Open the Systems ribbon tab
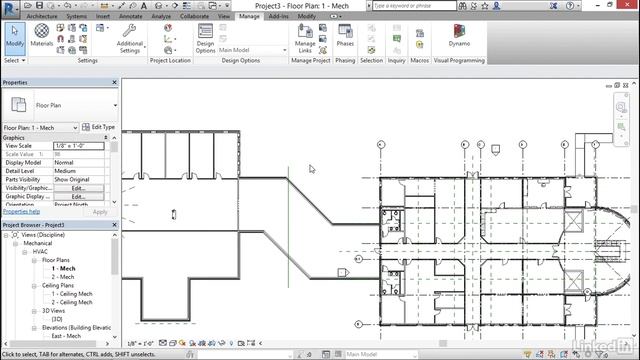This screenshot has height=360, width=640. point(76,16)
